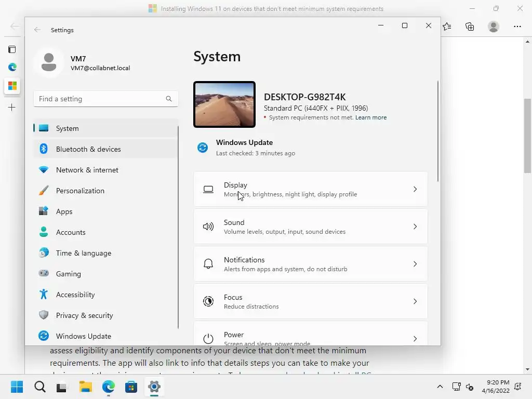Open notification center tray icon
The width and height of the screenshot is (532, 399).
(518, 387)
